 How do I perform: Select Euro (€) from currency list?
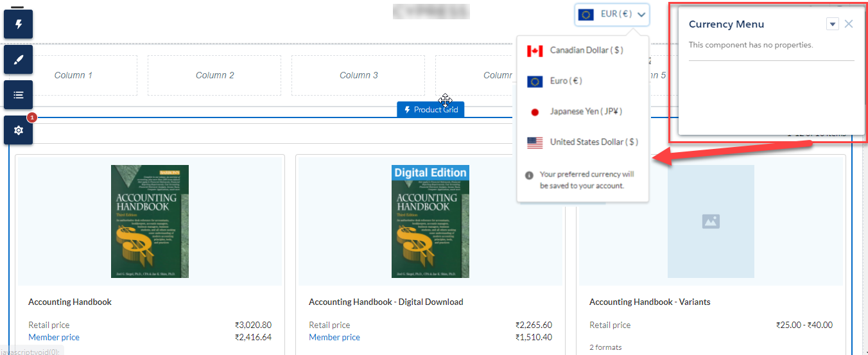pos(565,81)
